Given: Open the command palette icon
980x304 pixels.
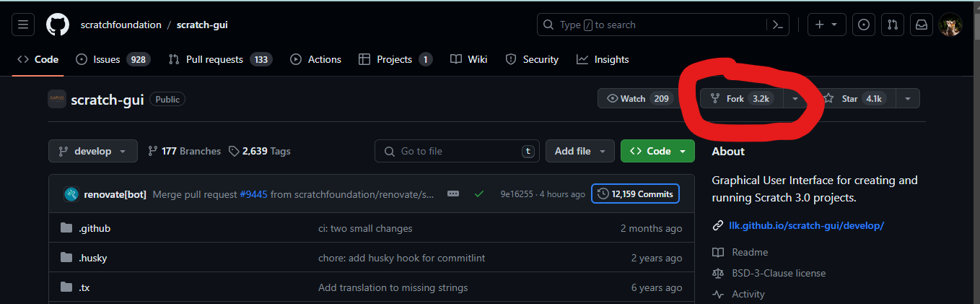Looking at the screenshot, I should tap(777, 25).
